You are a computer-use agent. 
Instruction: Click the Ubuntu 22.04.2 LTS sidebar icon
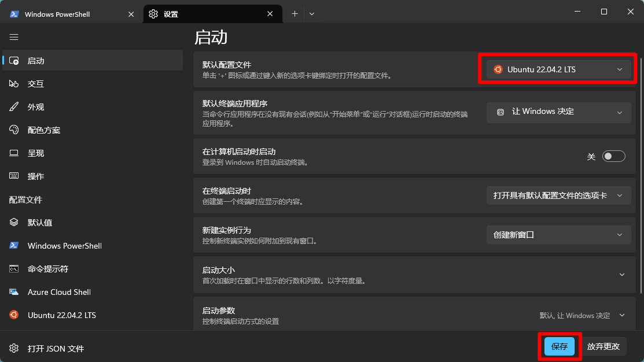(x=14, y=315)
